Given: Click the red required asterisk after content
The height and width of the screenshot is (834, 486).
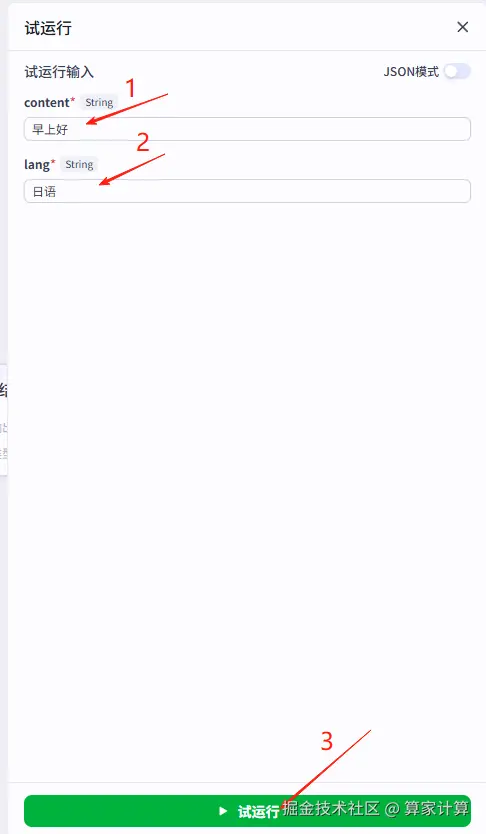Looking at the screenshot, I should (x=73, y=99).
